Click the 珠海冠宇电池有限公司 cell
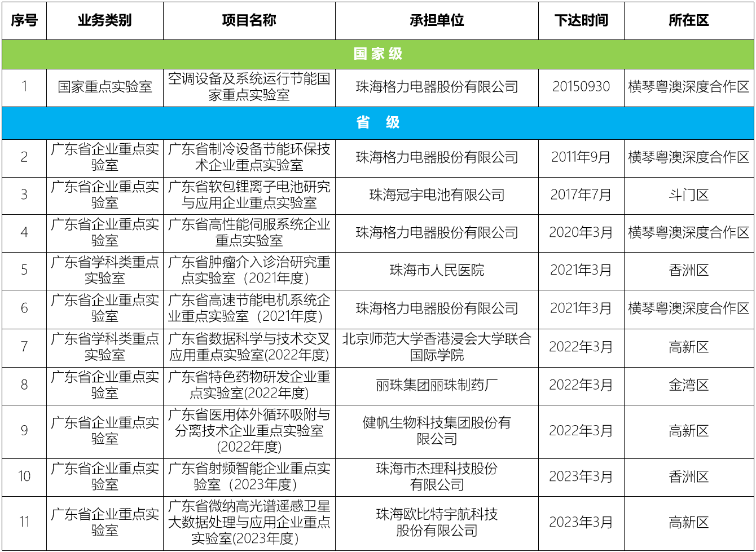756x552 pixels. pyautogui.click(x=437, y=196)
